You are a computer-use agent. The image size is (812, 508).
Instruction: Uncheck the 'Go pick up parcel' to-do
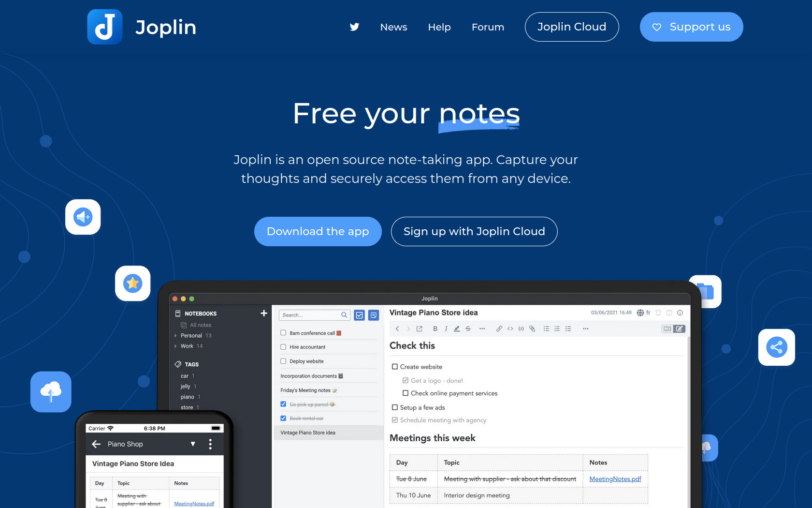coord(283,404)
